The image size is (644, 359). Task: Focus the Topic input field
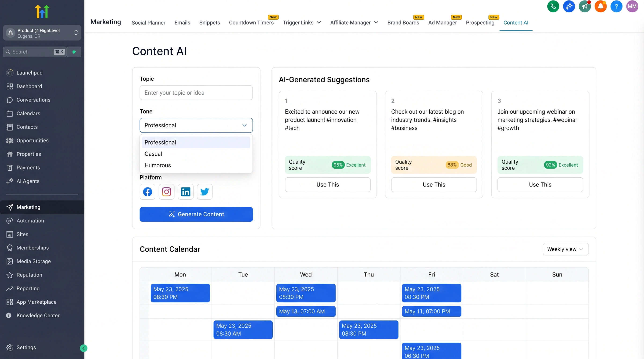click(196, 93)
